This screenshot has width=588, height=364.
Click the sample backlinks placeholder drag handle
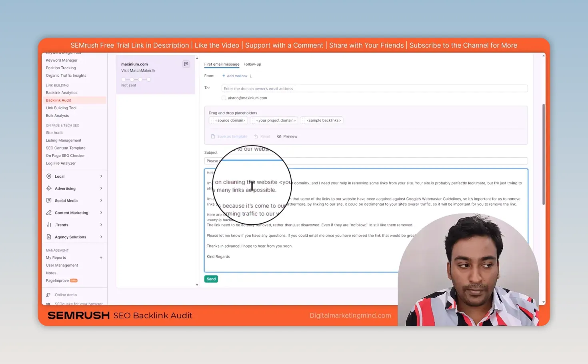(x=303, y=120)
